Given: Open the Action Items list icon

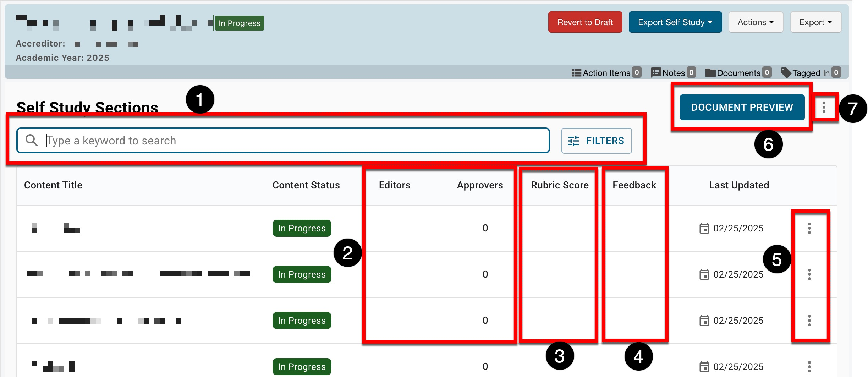Looking at the screenshot, I should [x=576, y=73].
